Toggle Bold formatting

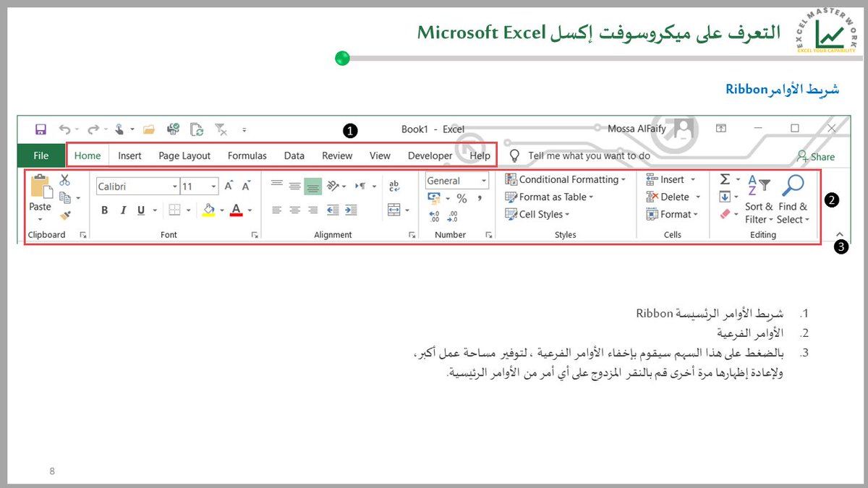click(105, 210)
